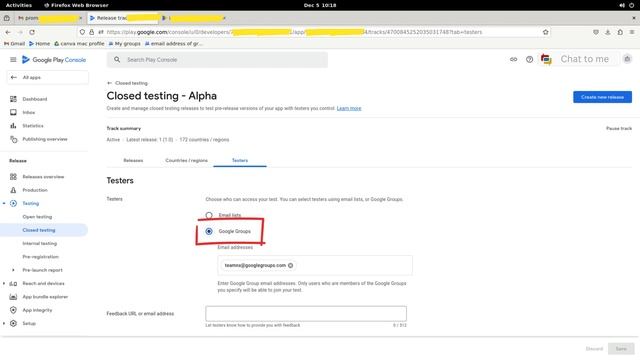Expand the Setup section arrow

(x=4, y=323)
